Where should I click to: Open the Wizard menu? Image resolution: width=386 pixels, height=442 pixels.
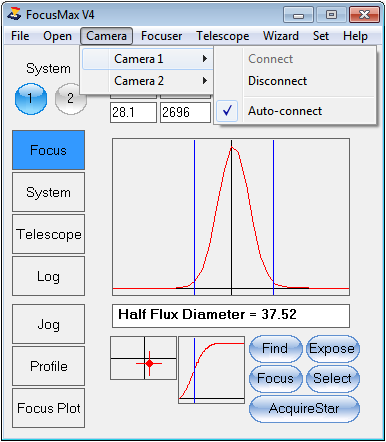281,36
